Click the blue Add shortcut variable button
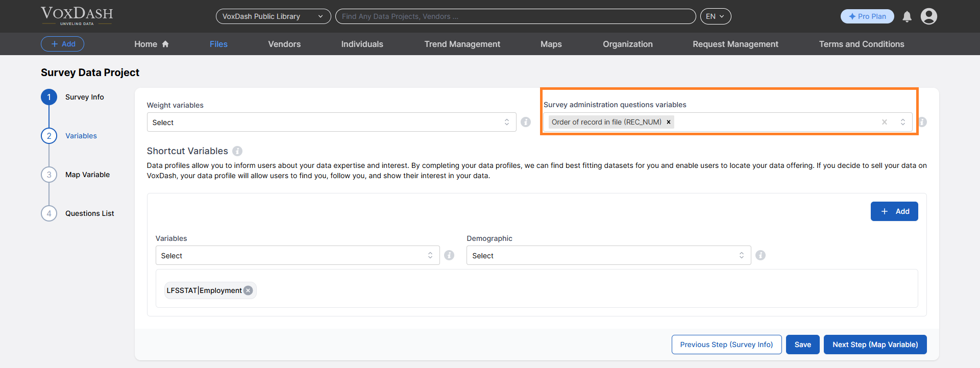980x368 pixels. 894,211
